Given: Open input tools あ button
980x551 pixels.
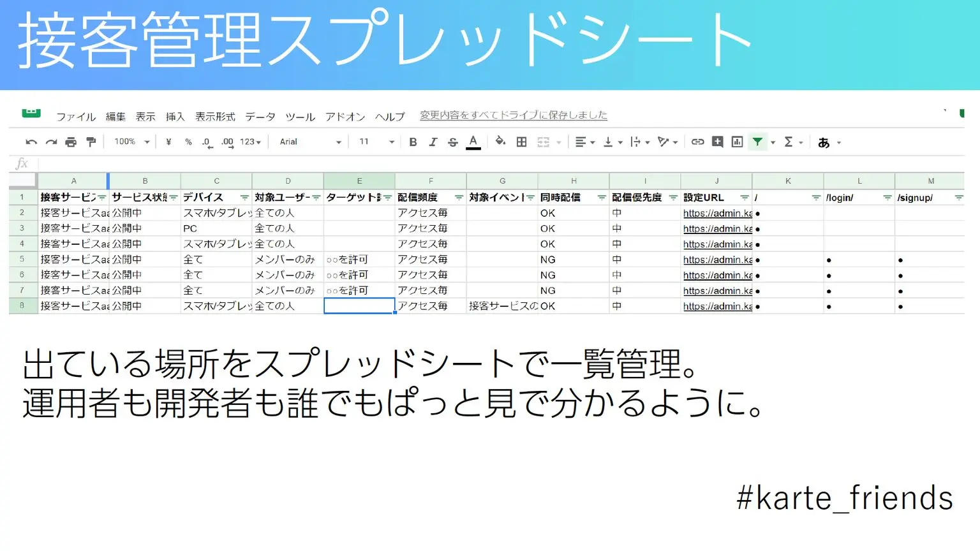Looking at the screenshot, I should pyautogui.click(x=829, y=142).
